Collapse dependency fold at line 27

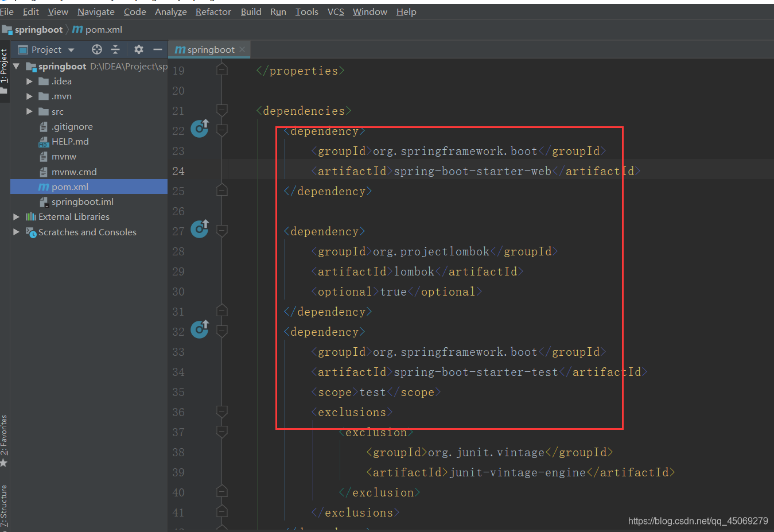pyautogui.click(x=222, y=231)
